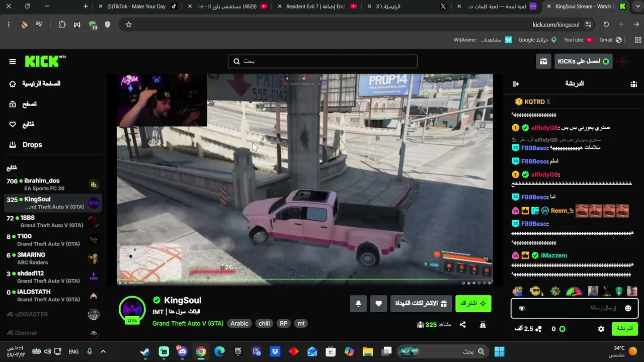The image size is (644, 362).
Task: Open the YouTube bookmark
Action: [578, 40]
